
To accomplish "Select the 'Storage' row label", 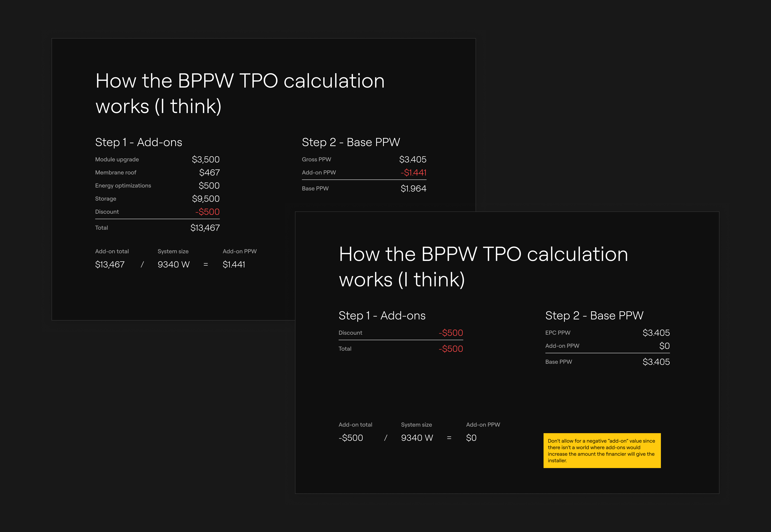I will pos(106,199).
